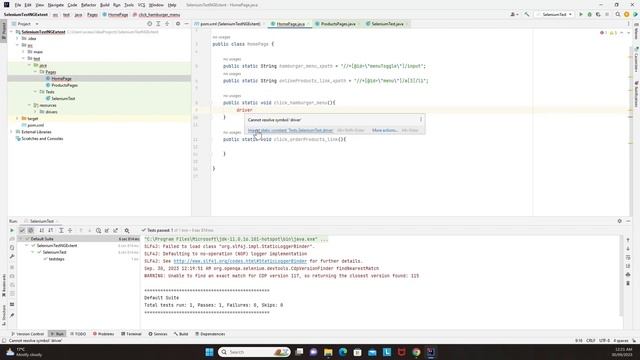640x360 pixels.
Task: Click the test history clock icon in Run toolbar
Action: coord(98,231)
